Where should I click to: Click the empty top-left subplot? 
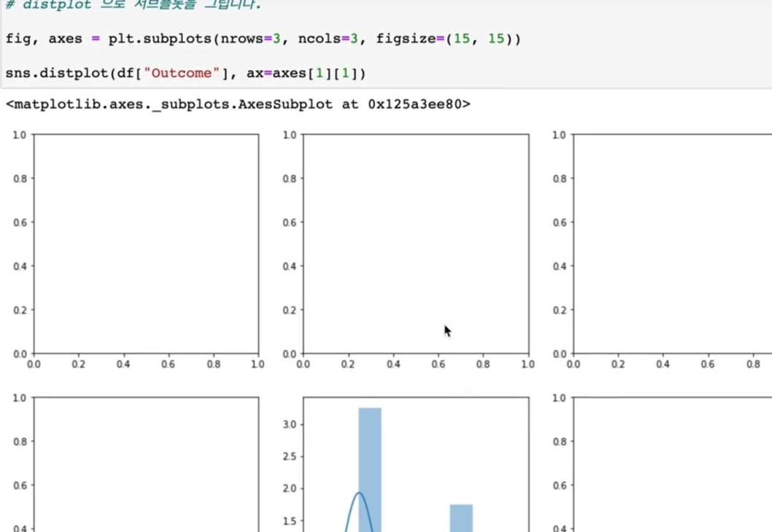click(x=146, y=244)
